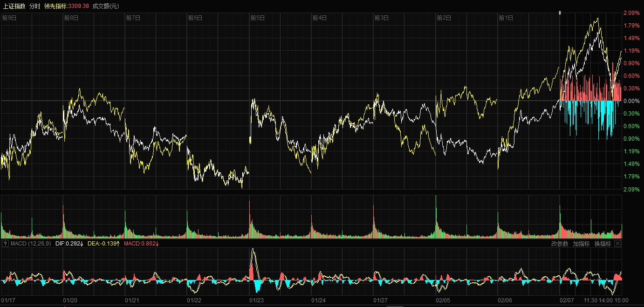644x307 pixels.
Task: Click the 11:30 time label
Action: [x=589, y=300]
